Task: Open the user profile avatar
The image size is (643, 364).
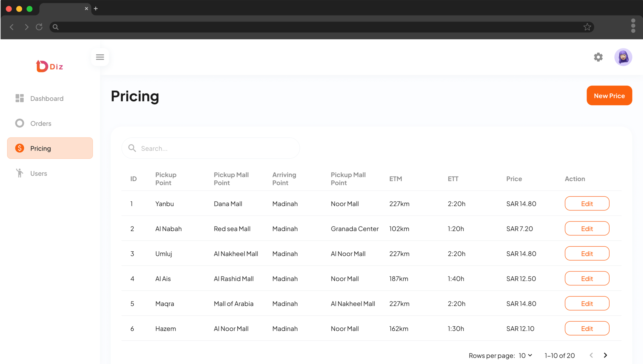Action: point(623,57)
